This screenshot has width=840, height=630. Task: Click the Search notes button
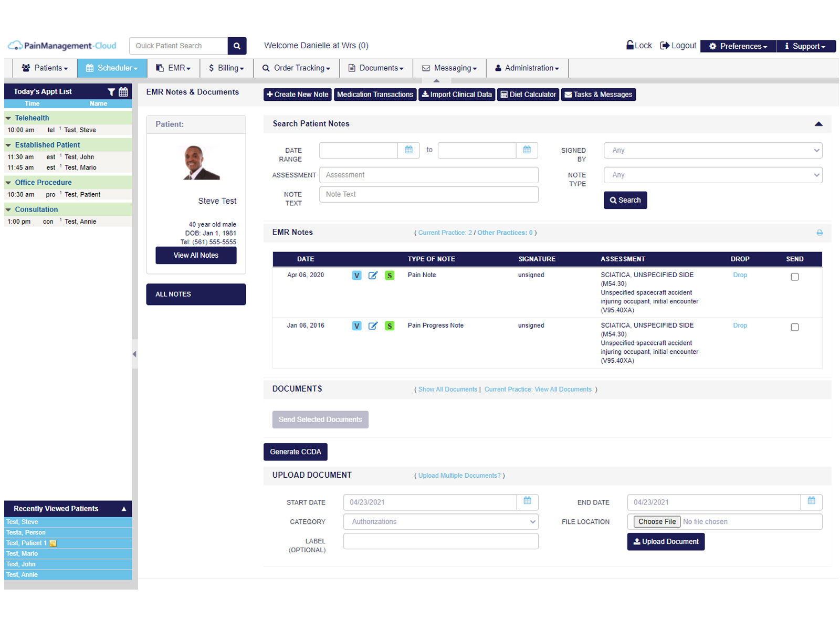pyautogui.click(x=625, y=200)
